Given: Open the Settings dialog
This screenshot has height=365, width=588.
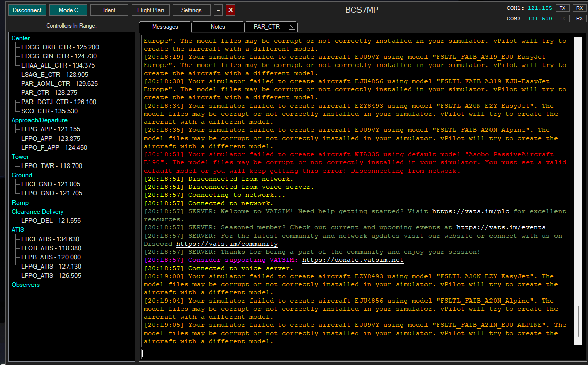Looking at the screenshot, I should point(191,10).
